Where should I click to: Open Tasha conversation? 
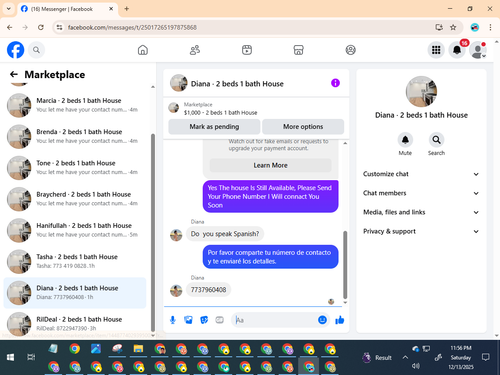75,261
